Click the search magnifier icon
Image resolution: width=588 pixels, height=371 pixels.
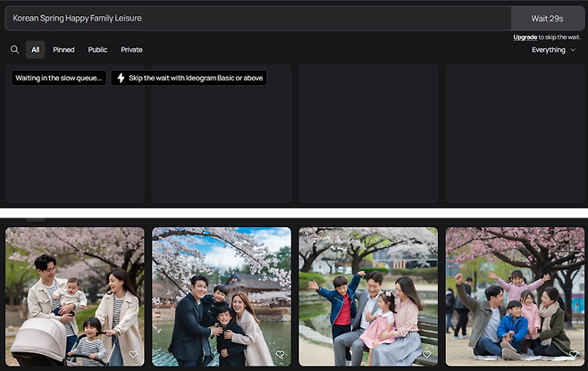14,49
